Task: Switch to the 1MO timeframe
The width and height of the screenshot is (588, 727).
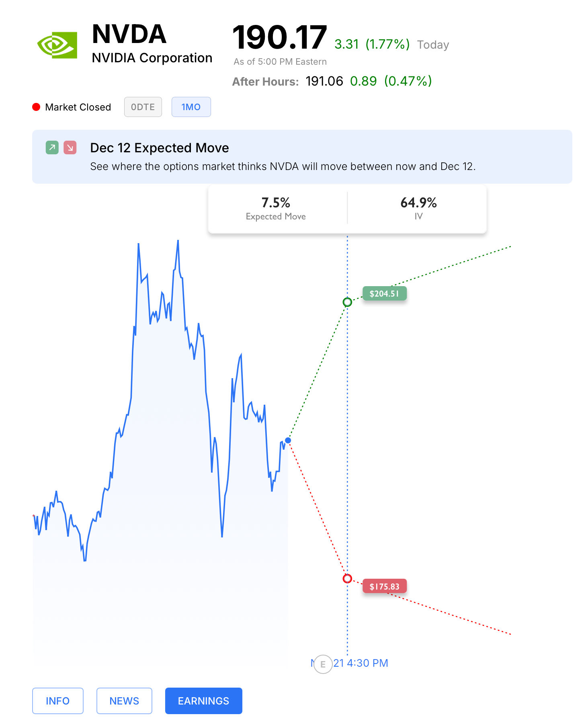Action: [x=191, y=107]
